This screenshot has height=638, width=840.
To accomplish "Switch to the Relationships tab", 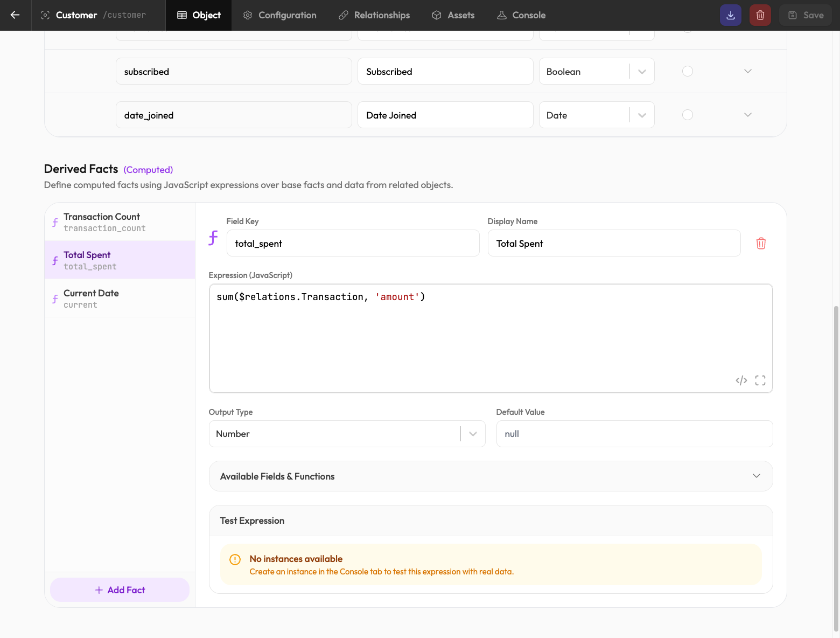I will point(374,15).
